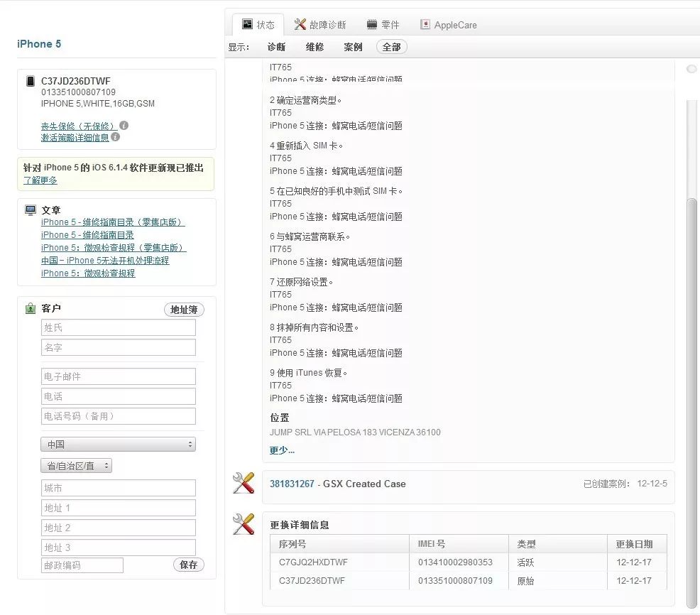Click the 故障诊断 wrench icon
Image resolution: width=700 pixels, height=615 pixels.
click(300, 24)
